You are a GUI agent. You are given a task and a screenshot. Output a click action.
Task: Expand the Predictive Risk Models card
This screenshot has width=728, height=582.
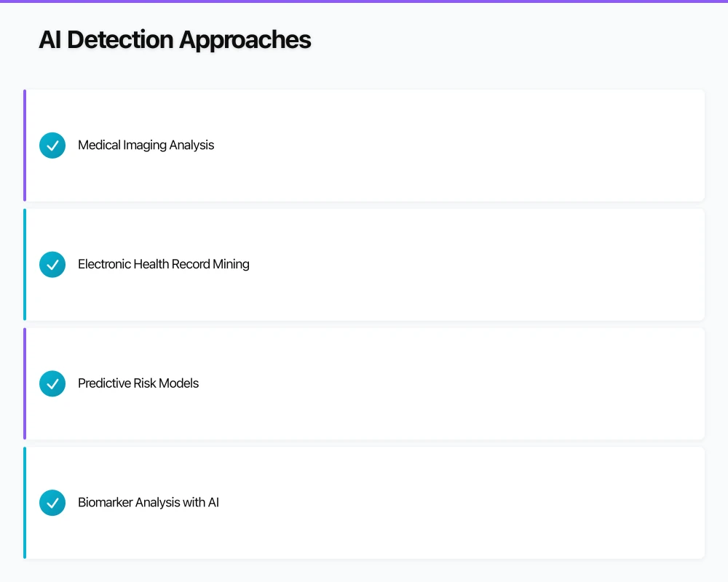tap(364, 383)
